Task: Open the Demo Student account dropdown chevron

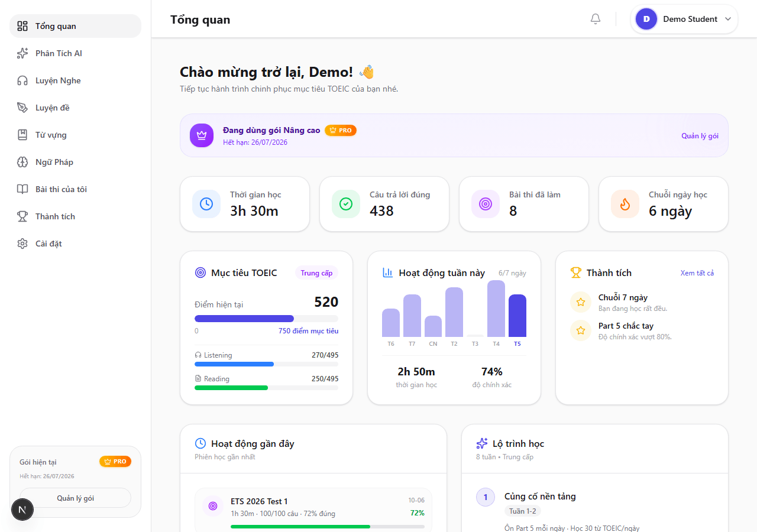Action: [728, 19]
